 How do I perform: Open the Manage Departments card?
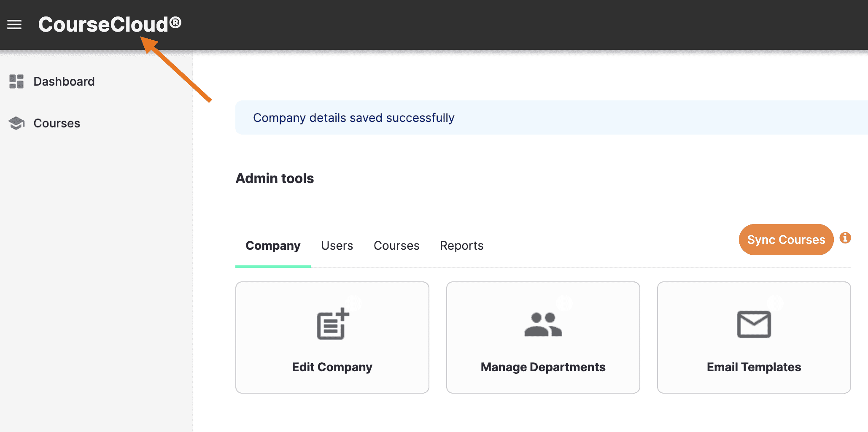point(543,337)
